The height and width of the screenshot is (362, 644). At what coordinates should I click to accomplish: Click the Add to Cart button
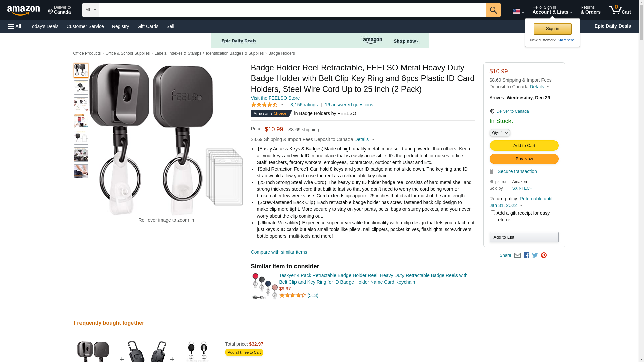524,146
